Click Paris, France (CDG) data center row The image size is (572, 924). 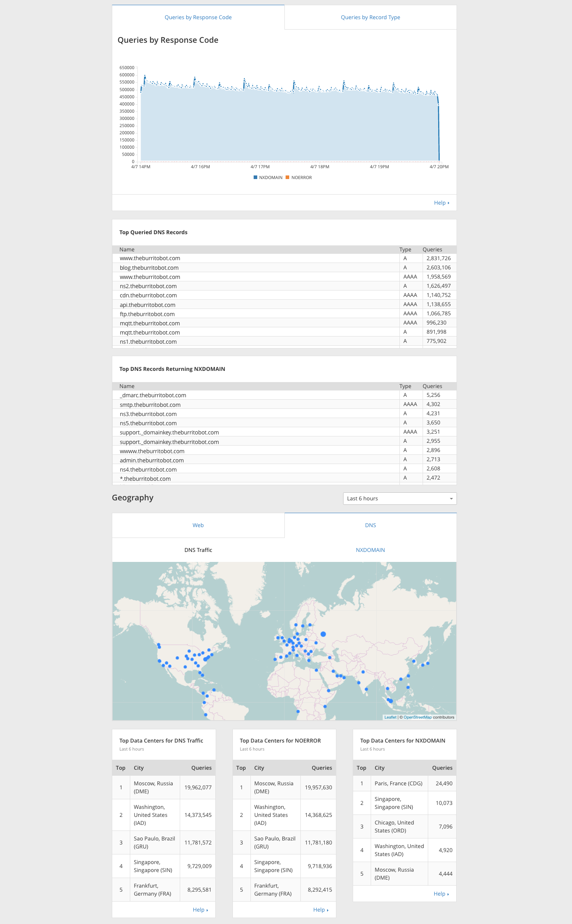tap(398, 783)
